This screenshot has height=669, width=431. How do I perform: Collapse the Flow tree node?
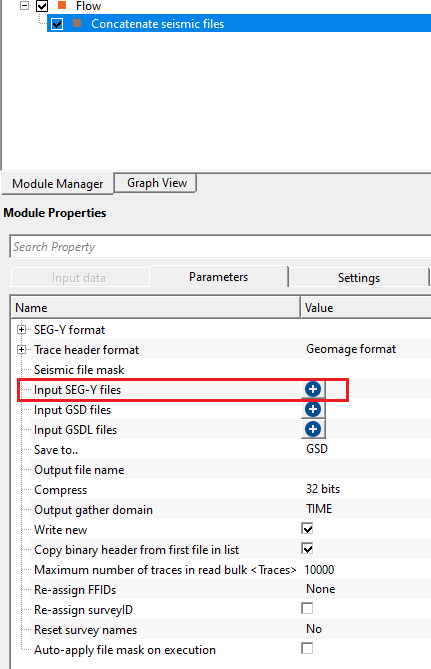[x=25, y=6]
